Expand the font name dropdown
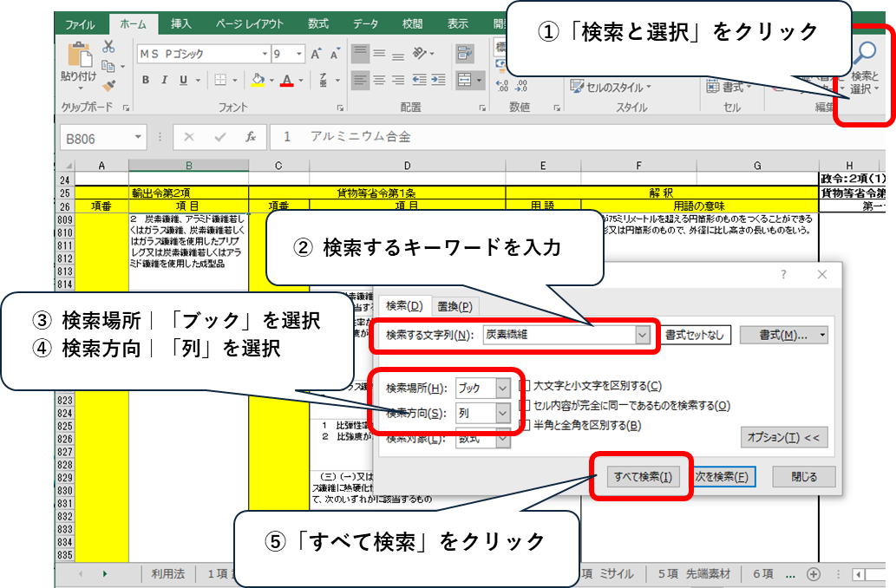 point(264,54)
